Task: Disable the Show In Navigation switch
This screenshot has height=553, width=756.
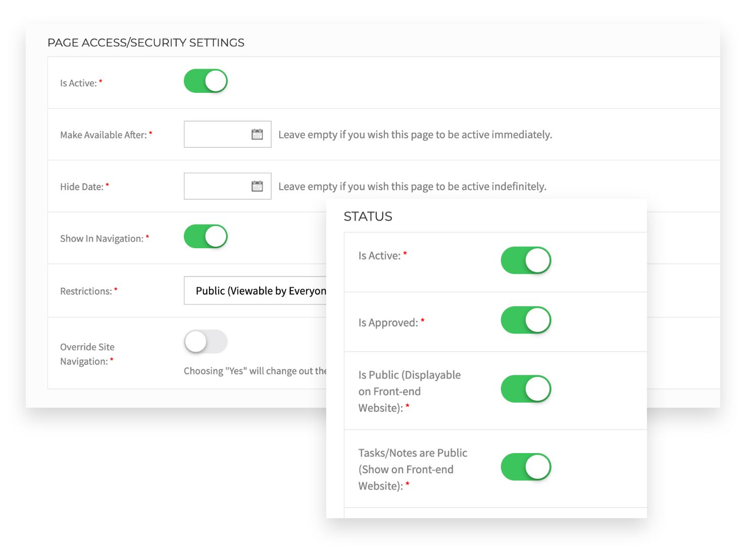Action: [206, 237]
